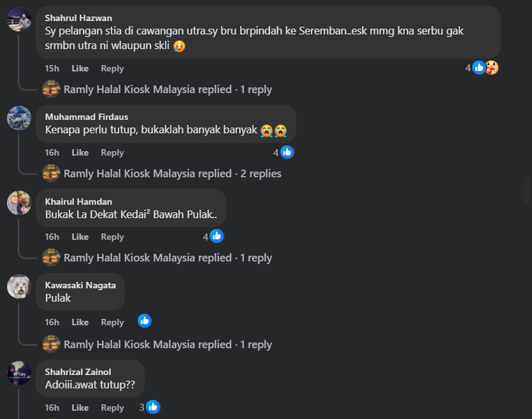The image size is (532, 419).
Task: Click the like reaction icon on Khairul Hamdan's comment
Action: click(x=217, y=237)
